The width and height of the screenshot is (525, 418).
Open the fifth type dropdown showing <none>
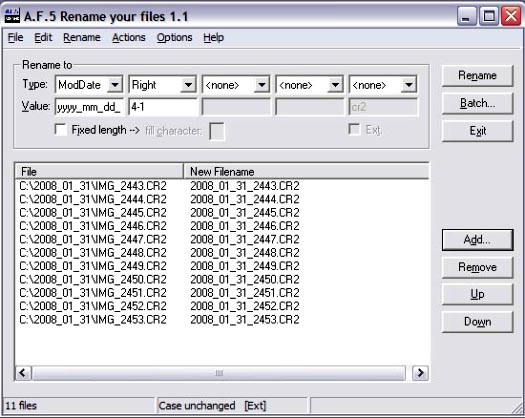[x=409, y=85]
